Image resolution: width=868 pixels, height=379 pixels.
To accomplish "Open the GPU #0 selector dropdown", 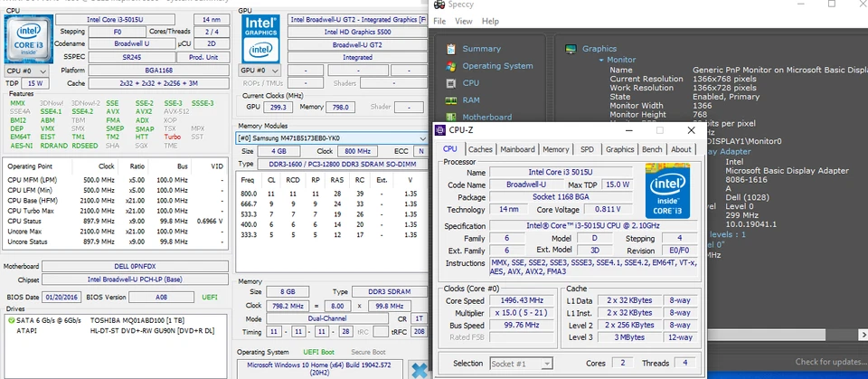I will pos(260,71).
